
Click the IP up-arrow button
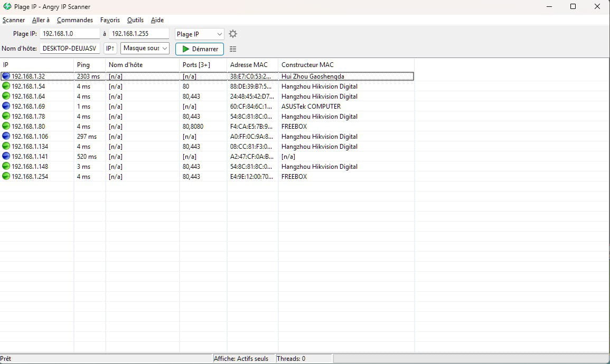[x=110, y=49]
